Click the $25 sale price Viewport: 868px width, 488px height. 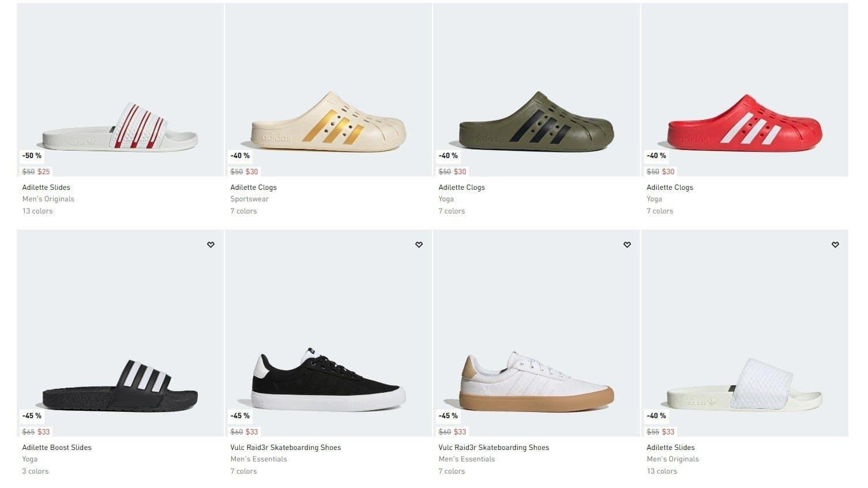coord(44,172)
